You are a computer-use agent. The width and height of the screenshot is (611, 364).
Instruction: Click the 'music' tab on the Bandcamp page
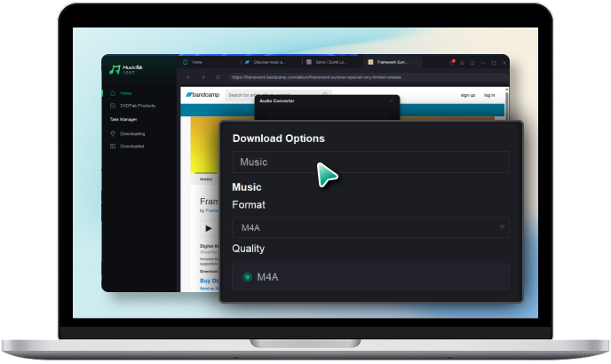[206, 179]
